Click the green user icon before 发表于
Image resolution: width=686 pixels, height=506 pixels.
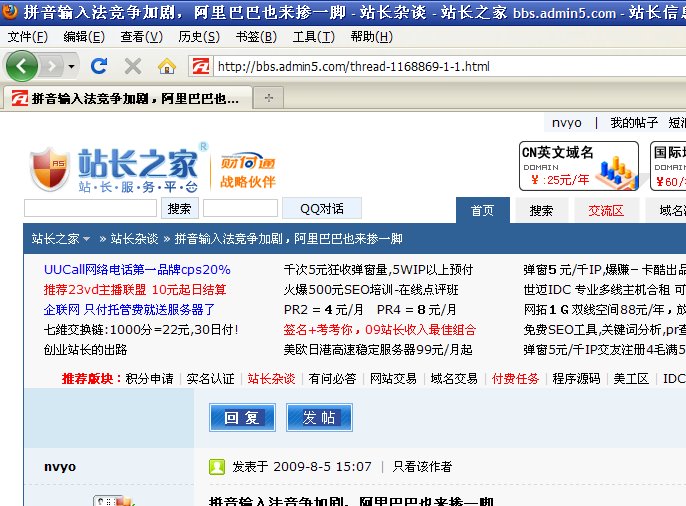click(x=217, y=467)
